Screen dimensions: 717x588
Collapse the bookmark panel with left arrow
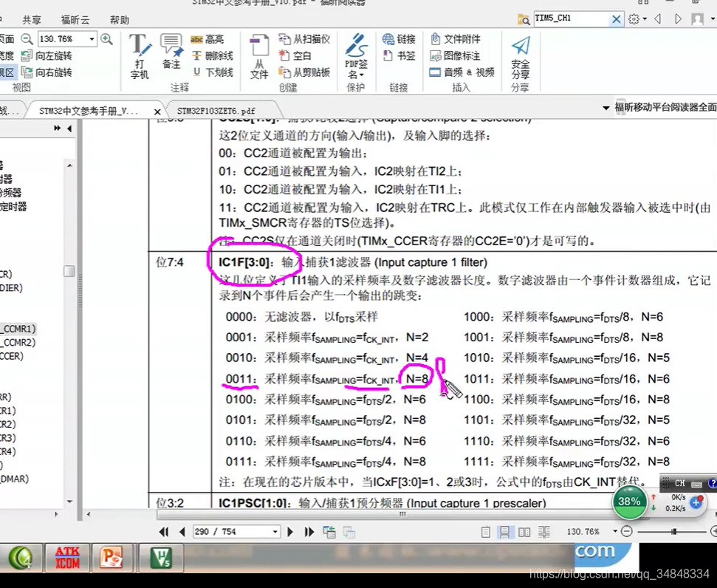coord(69,129)
